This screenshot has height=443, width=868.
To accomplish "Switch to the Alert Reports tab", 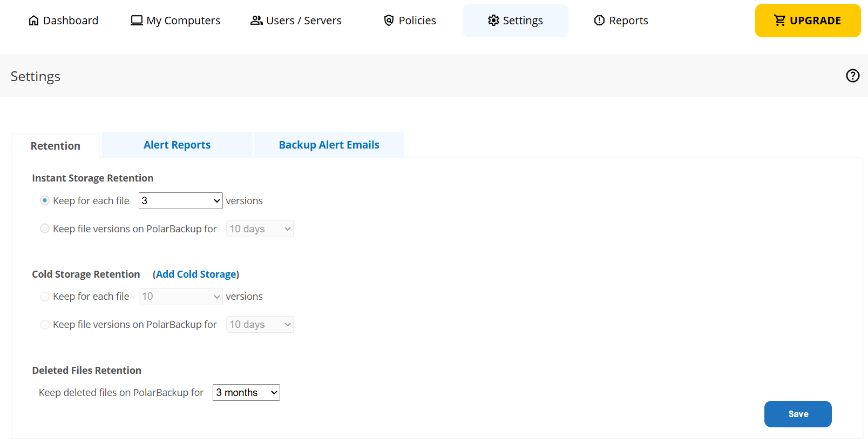I will point(177,145).
